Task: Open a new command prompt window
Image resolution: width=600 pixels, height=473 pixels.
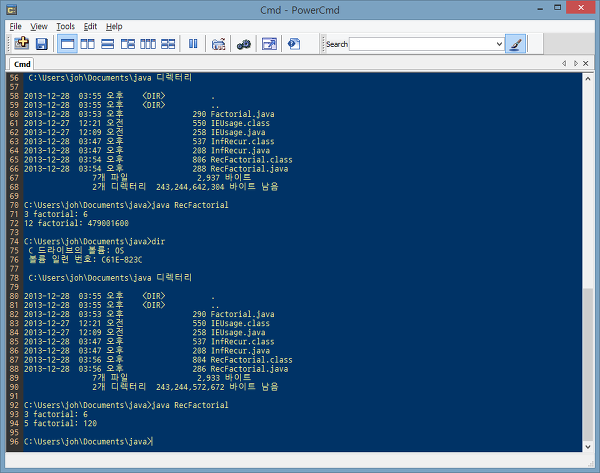Action: pyautogui.click(x=22, y=43)
